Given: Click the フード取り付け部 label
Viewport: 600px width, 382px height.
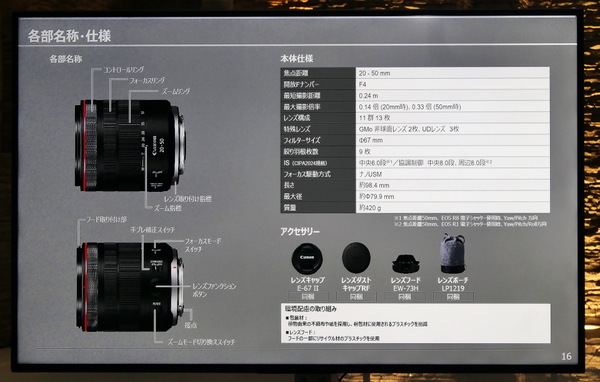Looking at the screenshot, I should [x=106, y=220].
